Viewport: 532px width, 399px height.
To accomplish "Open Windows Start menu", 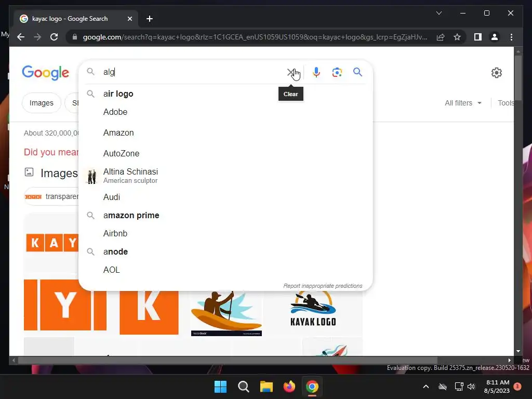I will (220, 387).
